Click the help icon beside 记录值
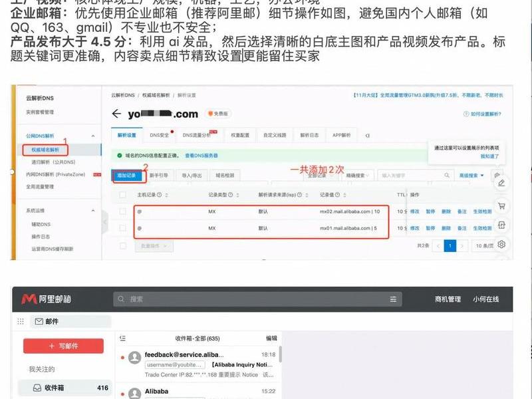 point(337,195)
